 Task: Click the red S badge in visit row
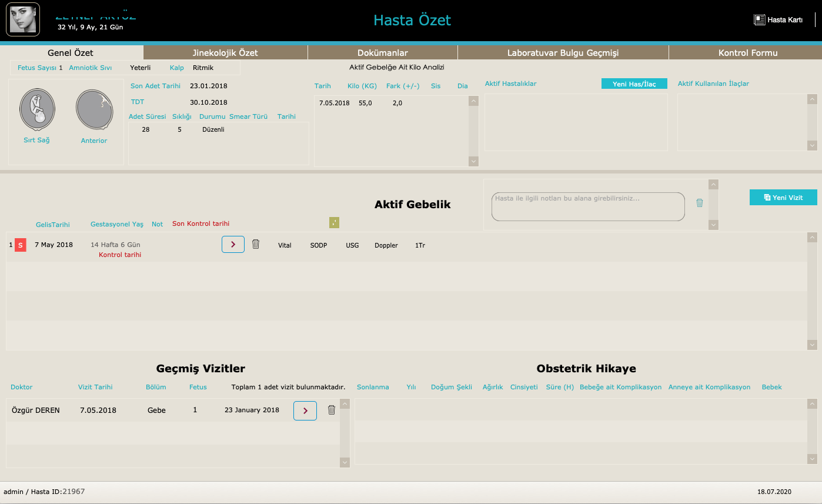coord(21,245)
